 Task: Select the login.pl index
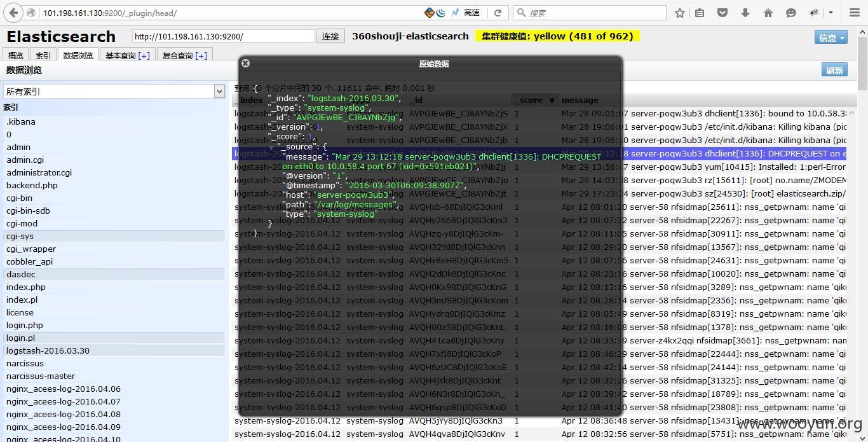tap(114, 338)
